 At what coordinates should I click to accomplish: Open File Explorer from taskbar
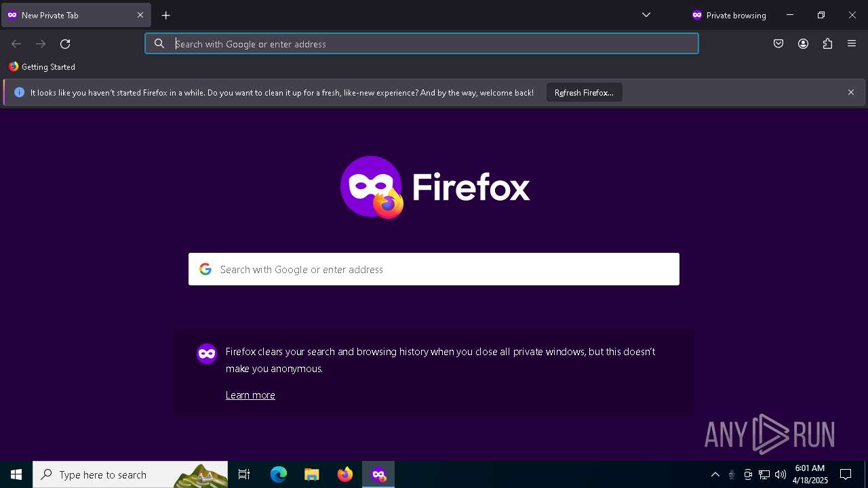pos(312,475)
